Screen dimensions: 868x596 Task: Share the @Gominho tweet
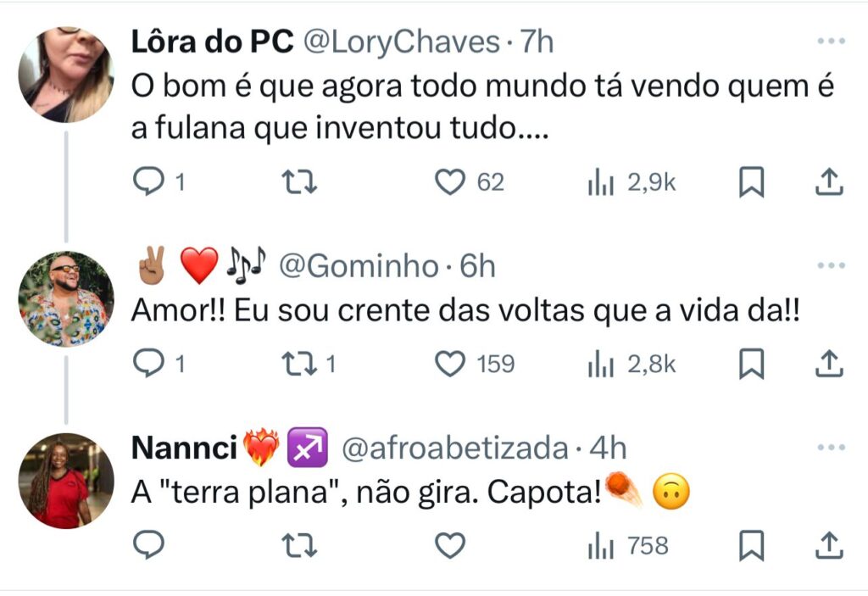click(x=829, y=364)
